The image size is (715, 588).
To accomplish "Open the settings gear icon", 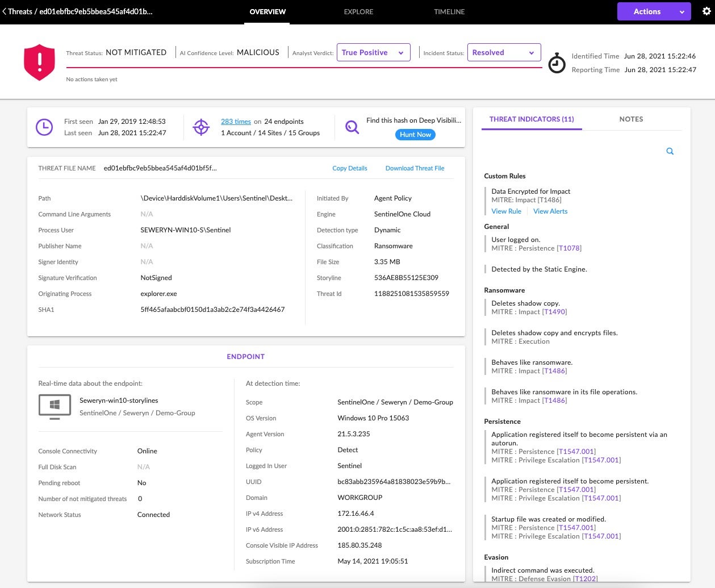I will coord(706,11).
